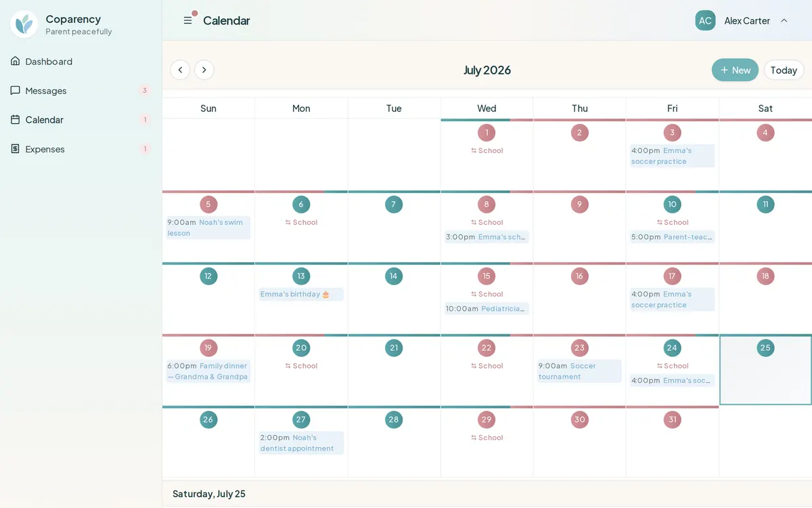
Task: Select July 9 date circle
Action: click(x=579, y=205)
